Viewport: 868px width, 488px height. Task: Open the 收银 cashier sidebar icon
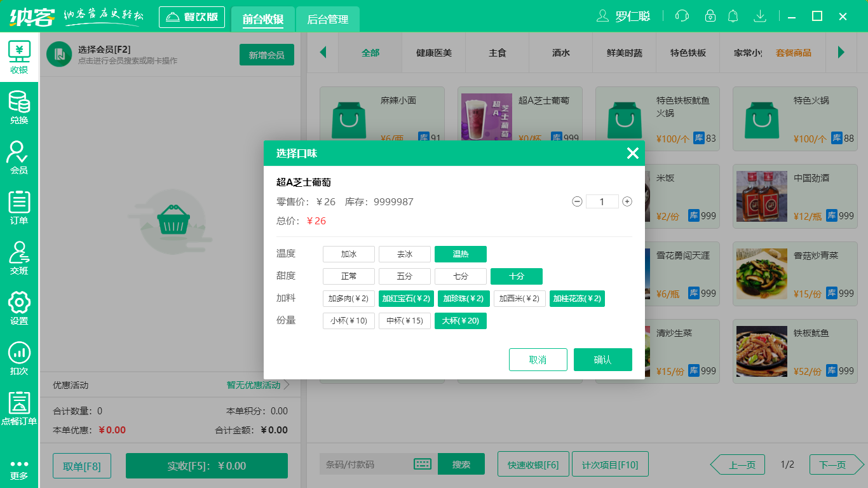tap(19, 58)
